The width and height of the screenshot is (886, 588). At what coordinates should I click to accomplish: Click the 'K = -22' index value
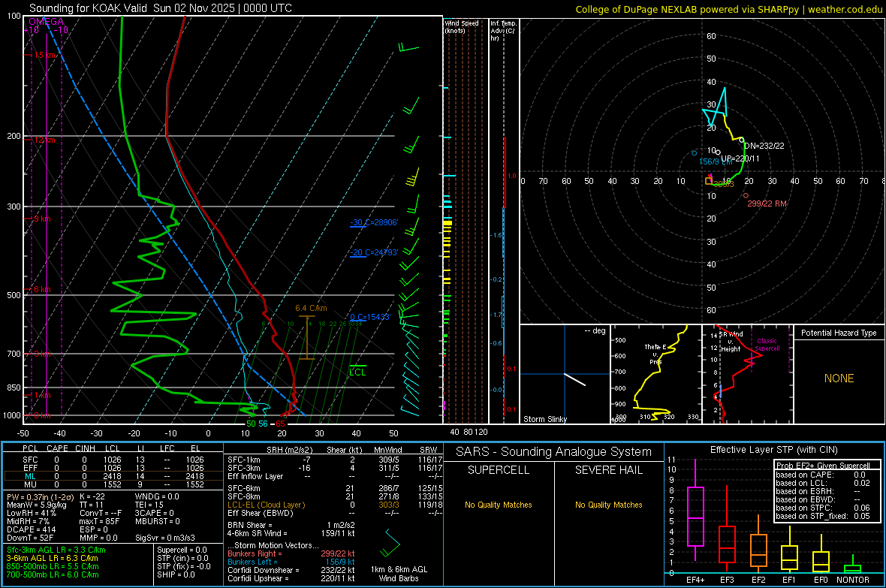(92, 497)
